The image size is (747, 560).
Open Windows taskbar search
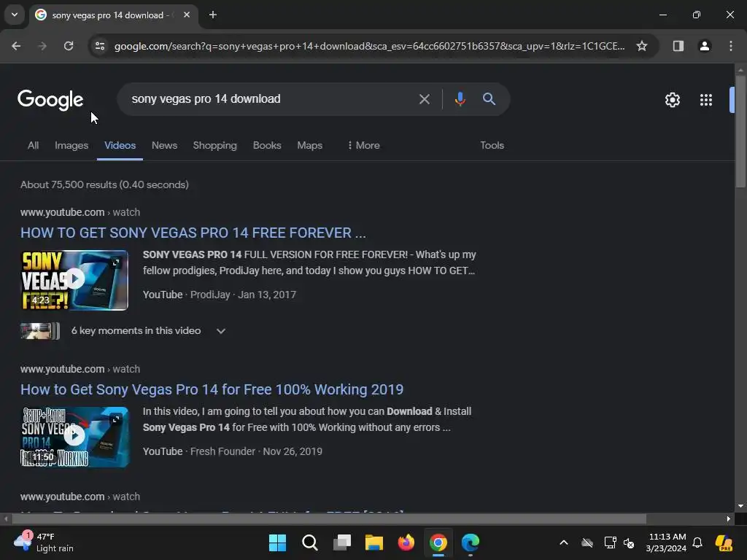[x=309, y=542]
